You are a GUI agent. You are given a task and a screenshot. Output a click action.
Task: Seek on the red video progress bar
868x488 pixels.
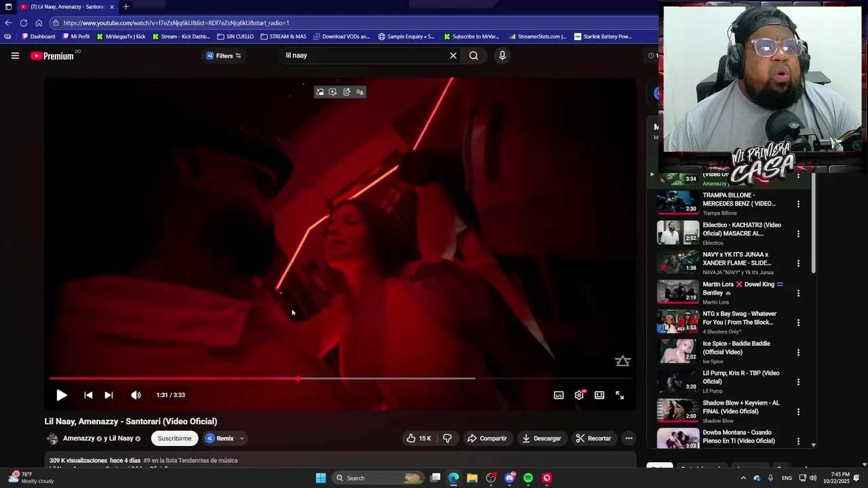click(x=339, y=378)
